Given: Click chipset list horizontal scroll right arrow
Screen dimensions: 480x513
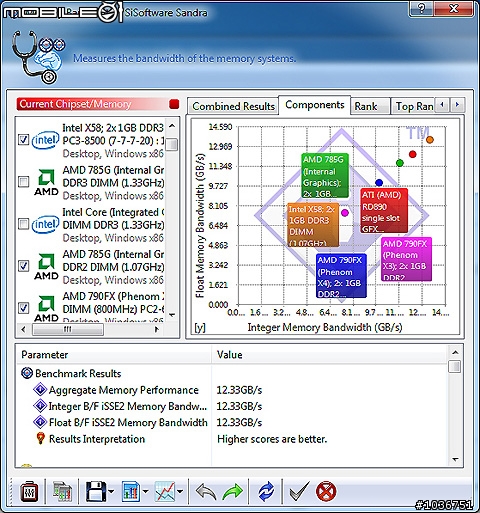Looking at the screenshot, I should pos(156,329).
